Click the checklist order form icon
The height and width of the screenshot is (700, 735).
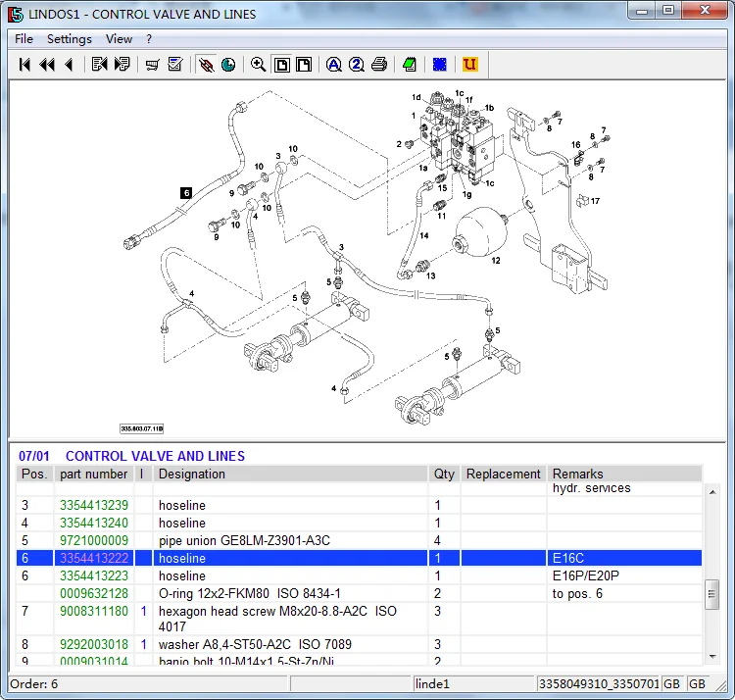pyautogui.click(x=175, y=65)
